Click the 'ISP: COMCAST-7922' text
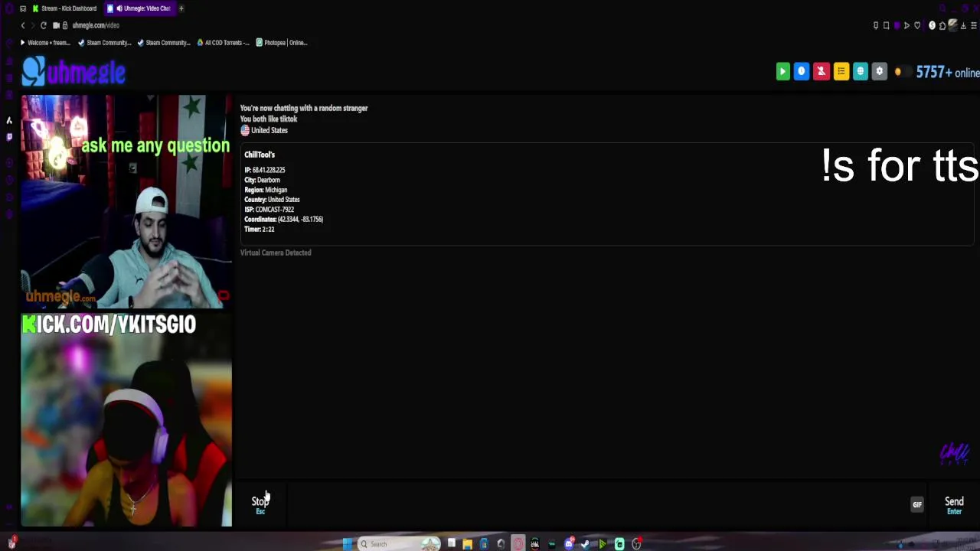 [269, 210]
